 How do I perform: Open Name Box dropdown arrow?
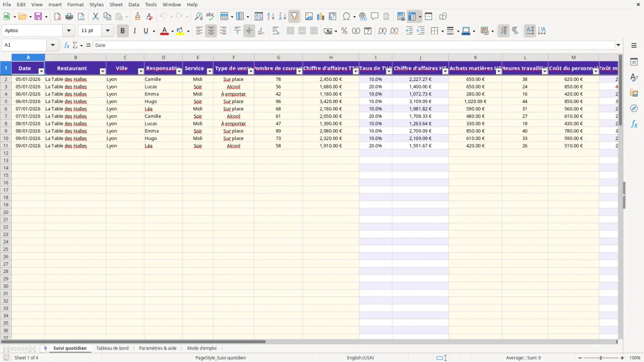click(53, 45)
